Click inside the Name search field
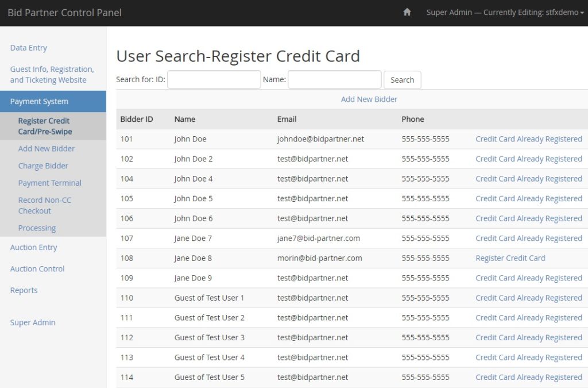 point(334,79)
